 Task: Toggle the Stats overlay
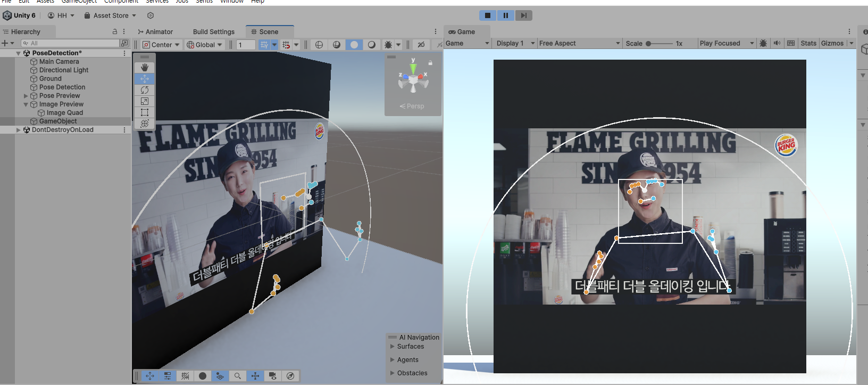pyautogui.click(x=808, y=43)
